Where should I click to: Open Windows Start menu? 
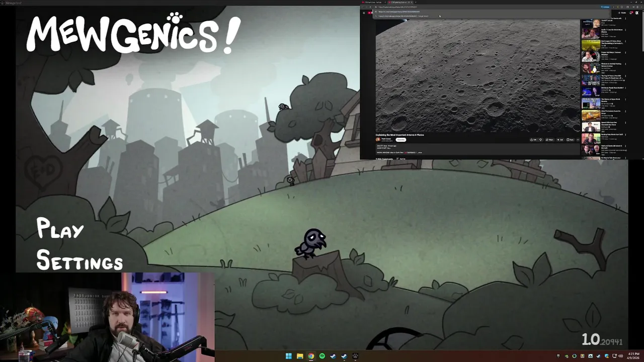pos(289,356)
